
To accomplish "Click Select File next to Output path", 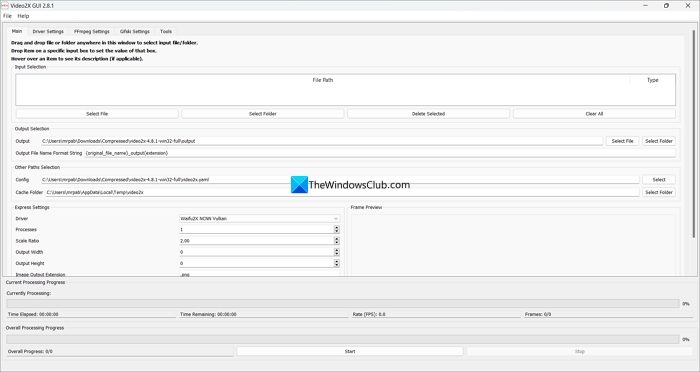I will click(622, 141).
